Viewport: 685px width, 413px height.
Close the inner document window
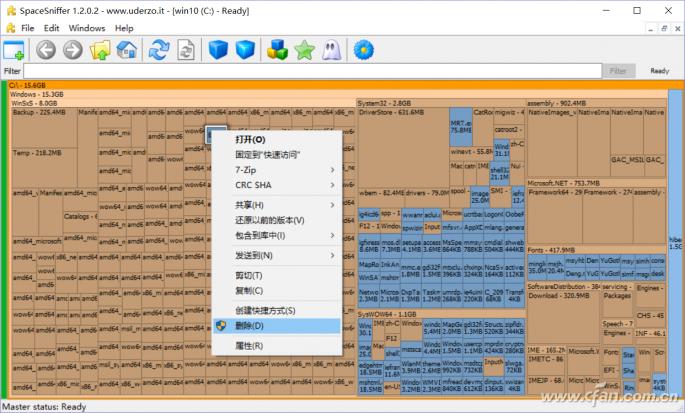(678, 29)
